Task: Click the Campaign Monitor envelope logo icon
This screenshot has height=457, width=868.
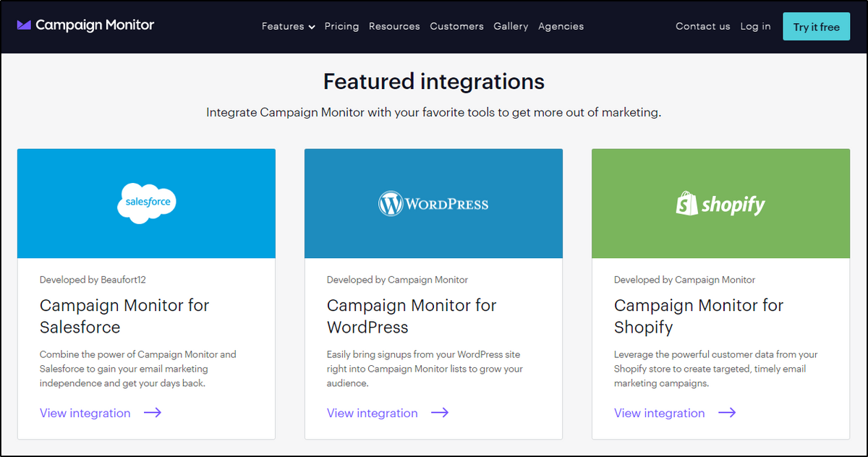Action: pyautogui.click(x=24, y=25)
